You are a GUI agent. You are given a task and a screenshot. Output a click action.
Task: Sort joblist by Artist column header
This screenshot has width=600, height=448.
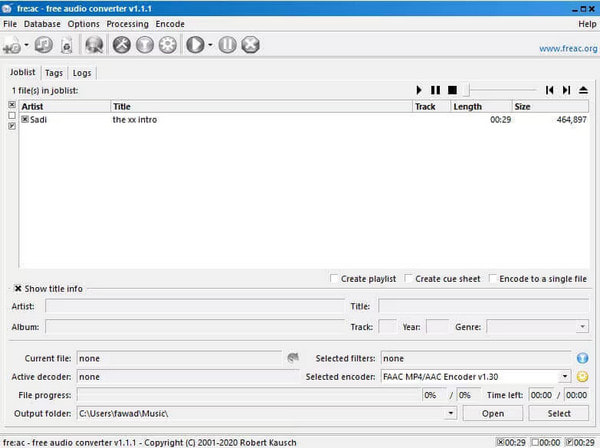point(65,106)
